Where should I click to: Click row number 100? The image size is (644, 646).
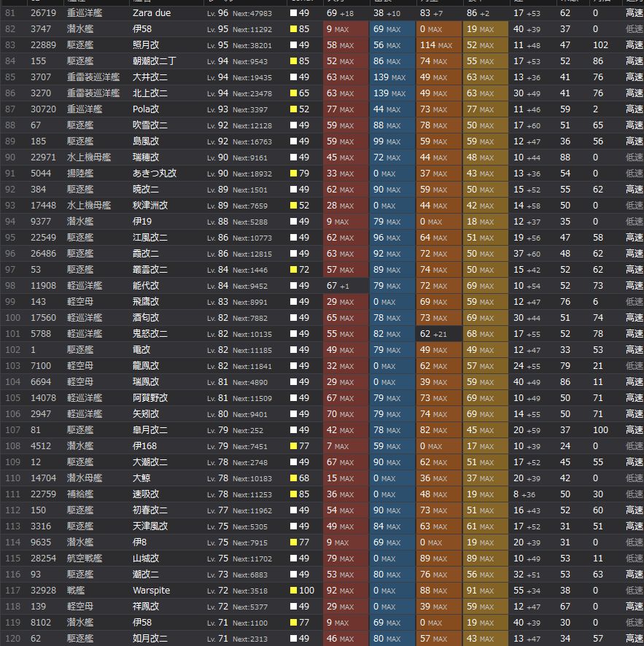13,318
